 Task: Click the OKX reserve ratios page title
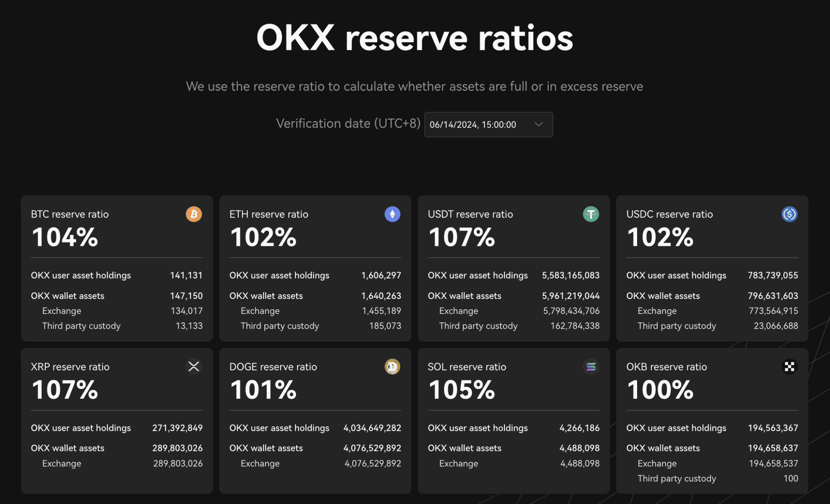click(x=415, y=38)
